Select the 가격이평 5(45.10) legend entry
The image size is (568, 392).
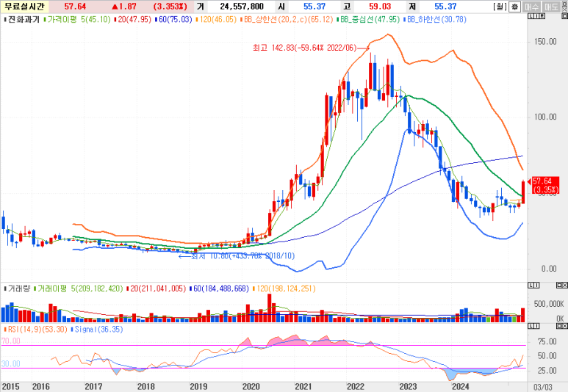[x=79, y=19]
